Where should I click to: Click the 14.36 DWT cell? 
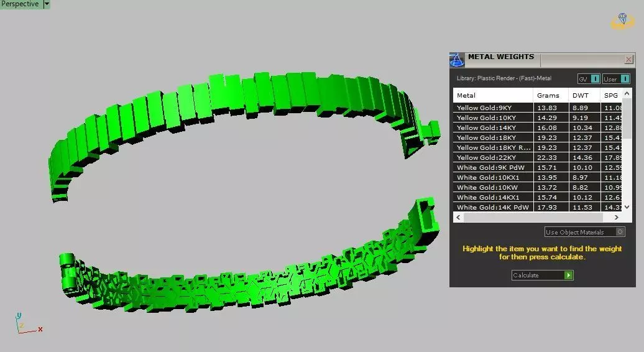(x=584, y=157)
